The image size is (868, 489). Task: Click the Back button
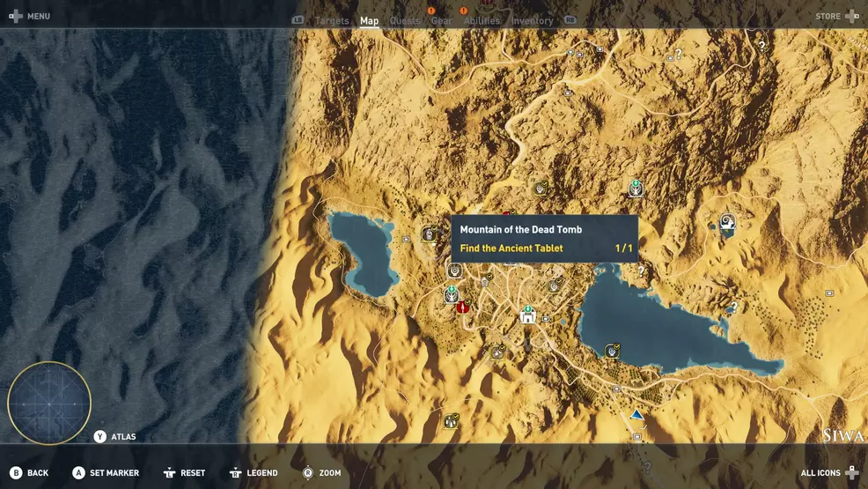point(29,473)
